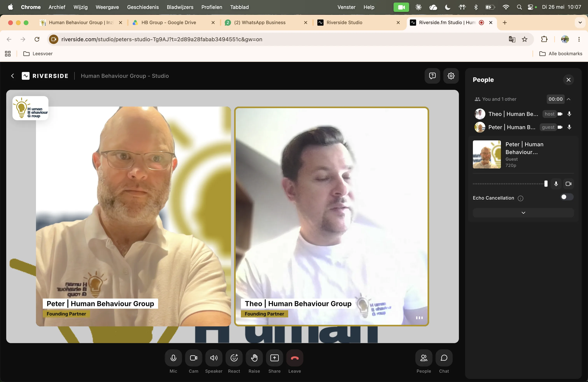588x382 pixels.
Task: Open Speaker settings in bottom toolbar
Action: click(x=214, y=358)
